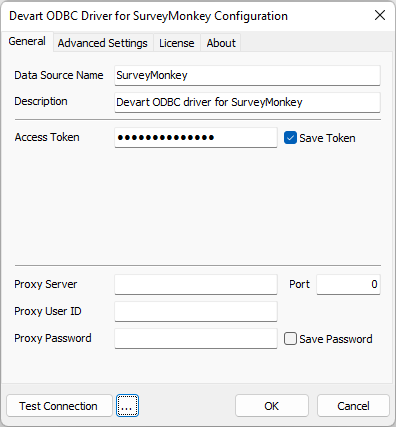Open the Advanced Settings tab

(103, 43)
